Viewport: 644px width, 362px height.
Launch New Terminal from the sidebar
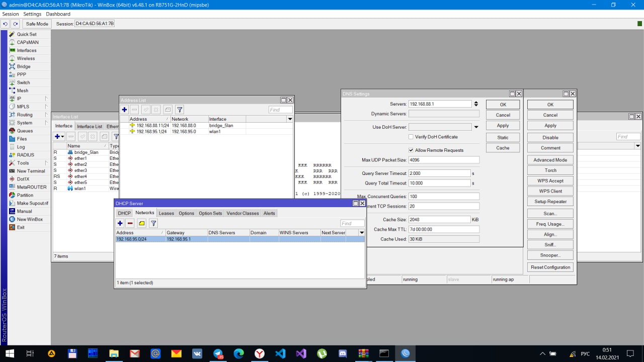[x=31, y=171]
